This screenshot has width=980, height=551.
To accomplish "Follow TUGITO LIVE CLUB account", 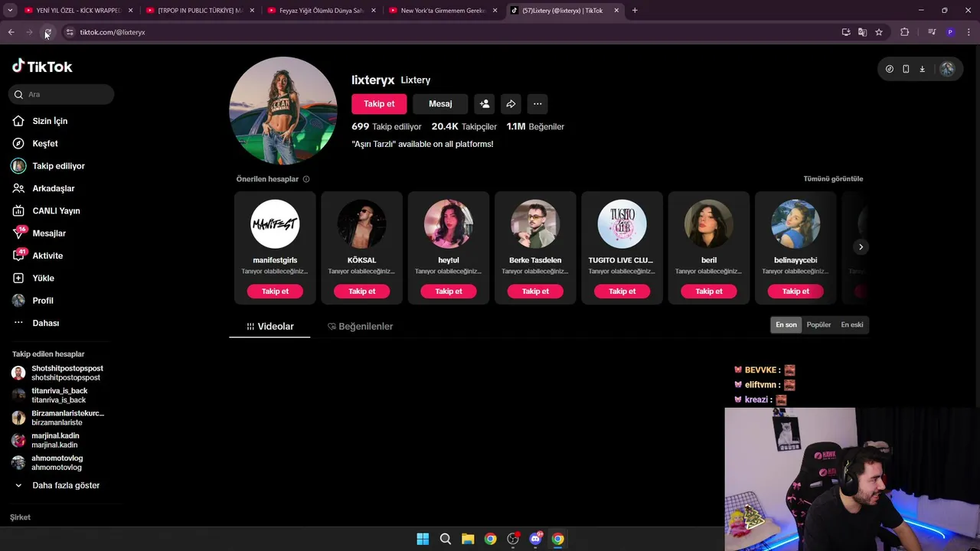I will (x=622, y=292).
